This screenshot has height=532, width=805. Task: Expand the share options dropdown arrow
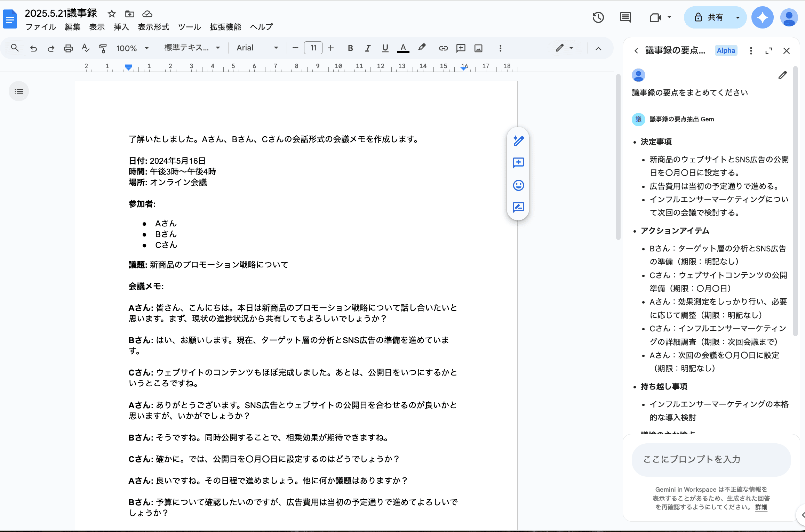click(x=738, y=17)
